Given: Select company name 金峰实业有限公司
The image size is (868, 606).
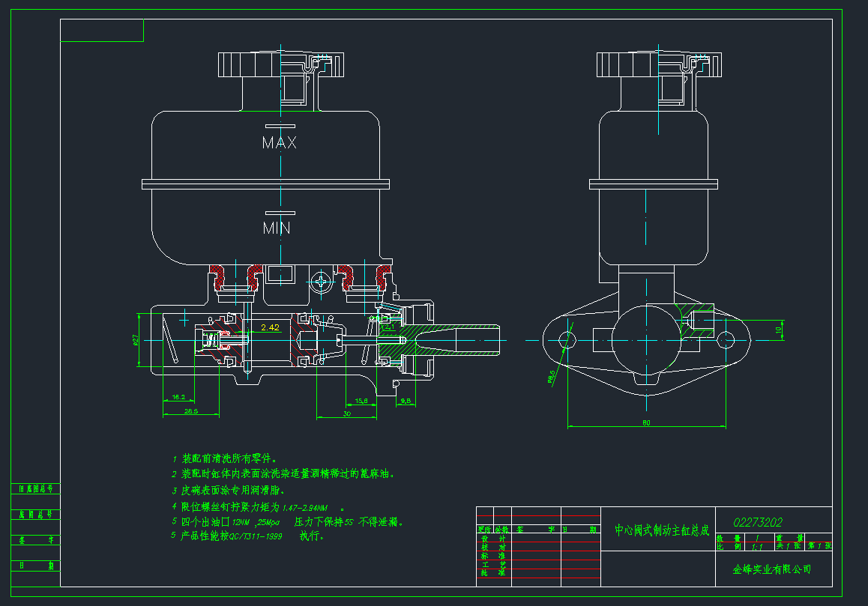Looking at the screenshot, I should point(772,569).
